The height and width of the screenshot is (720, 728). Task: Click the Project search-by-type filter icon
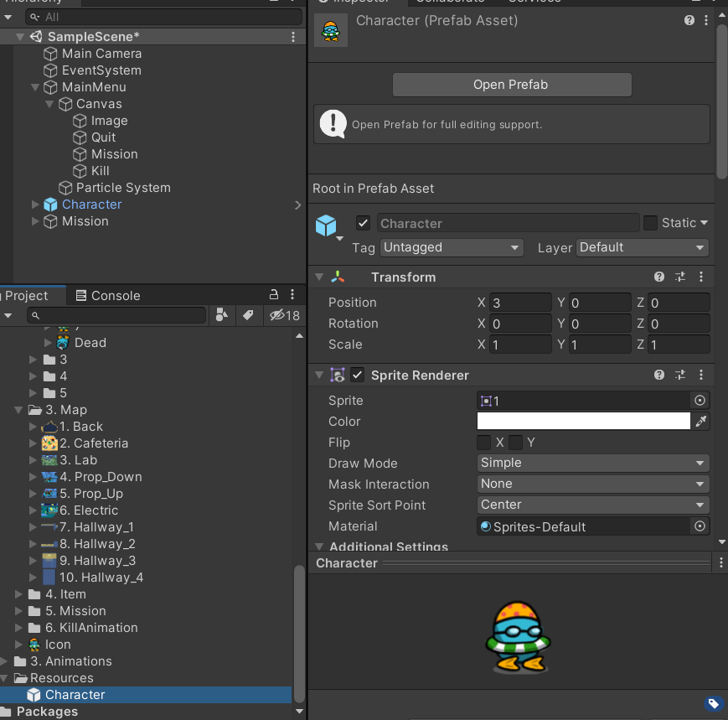click(x=222, y=315)
